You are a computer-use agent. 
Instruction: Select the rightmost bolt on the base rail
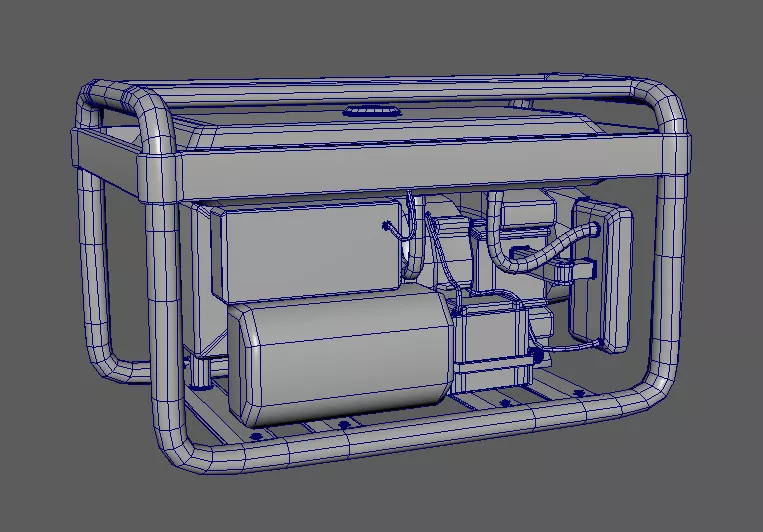pyautogui.click(x=579, y=396)
